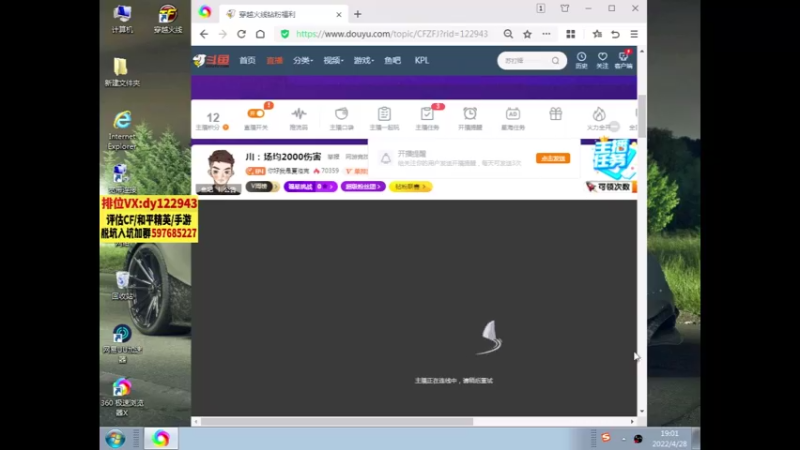
Task: Open the 计算机 computer desktop icon
Action: [122, 19]
